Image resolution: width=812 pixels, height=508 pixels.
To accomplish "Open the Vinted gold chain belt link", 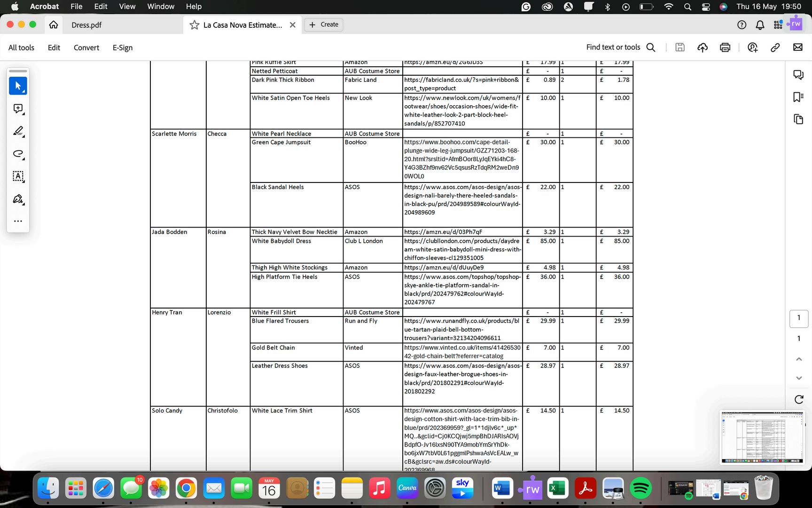I will 462,352.
